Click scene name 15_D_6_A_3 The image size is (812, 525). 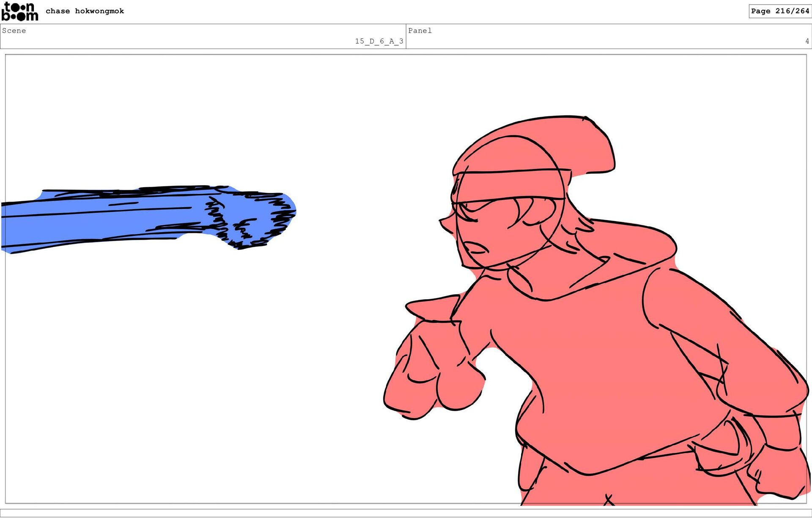click(x=379, y=41)
